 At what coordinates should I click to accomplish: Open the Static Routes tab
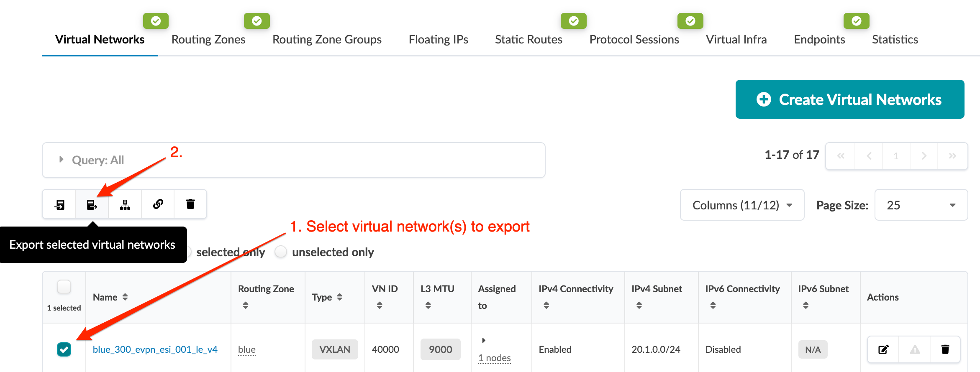coord(528,40)
